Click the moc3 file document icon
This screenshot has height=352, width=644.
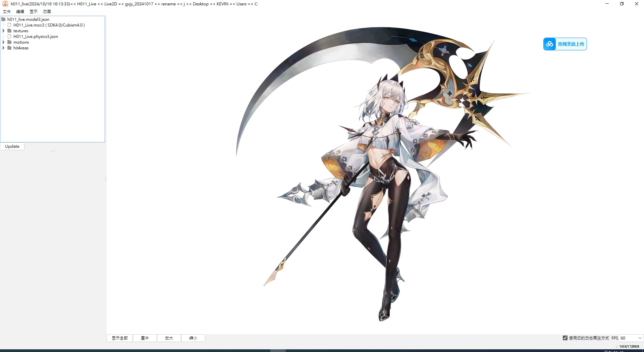pyautogui.click(x=9, y=25)
